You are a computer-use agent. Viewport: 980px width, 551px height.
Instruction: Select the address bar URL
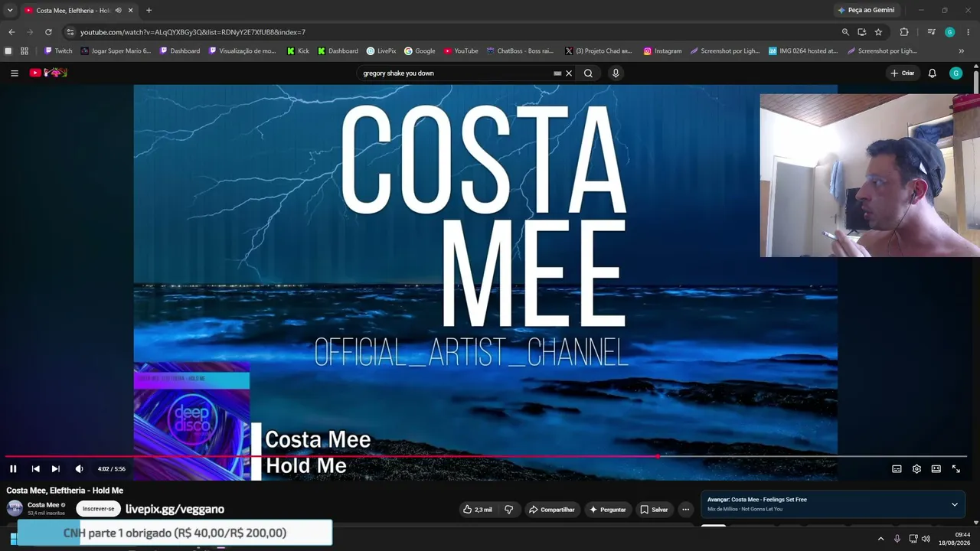tap(193, 32)
